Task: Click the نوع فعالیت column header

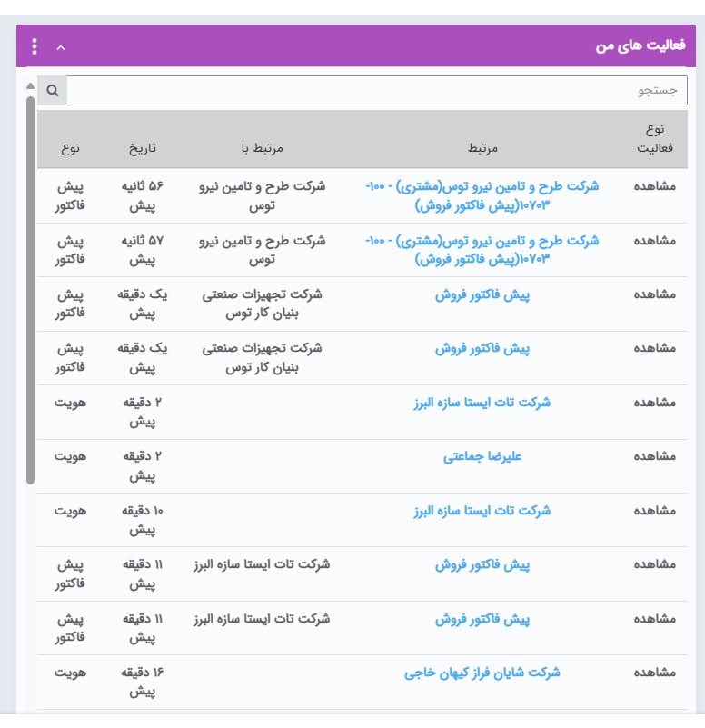Action: 655,139
